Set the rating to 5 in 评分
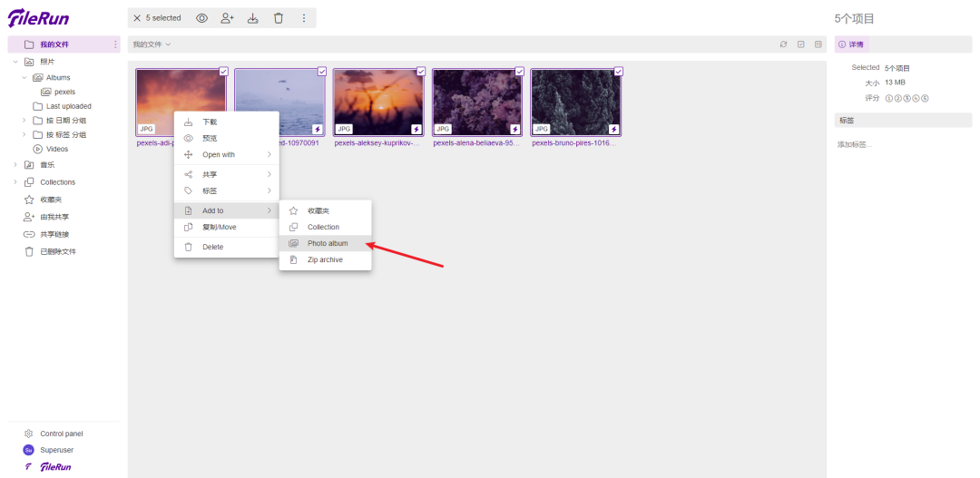 coord(925,98)
